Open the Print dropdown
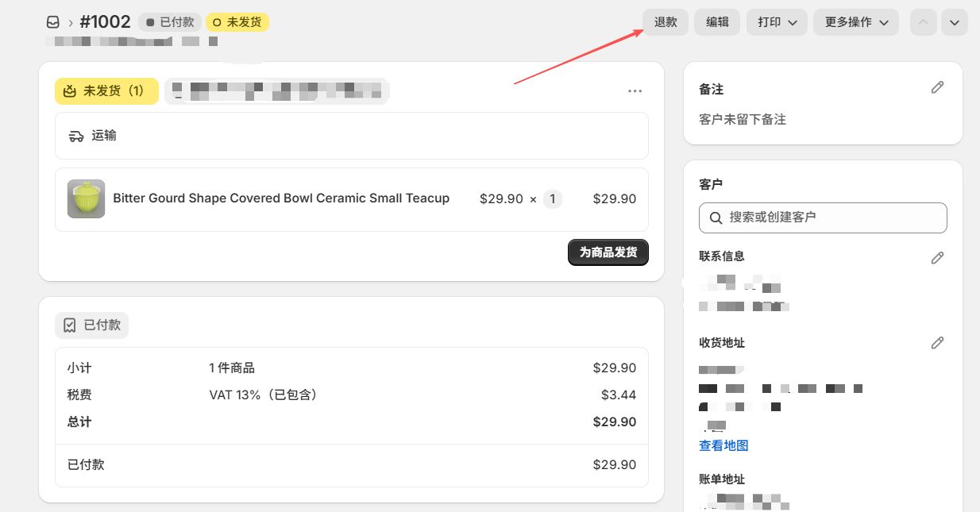Viewport: 980px width, 512px height. tap(777, 22)
